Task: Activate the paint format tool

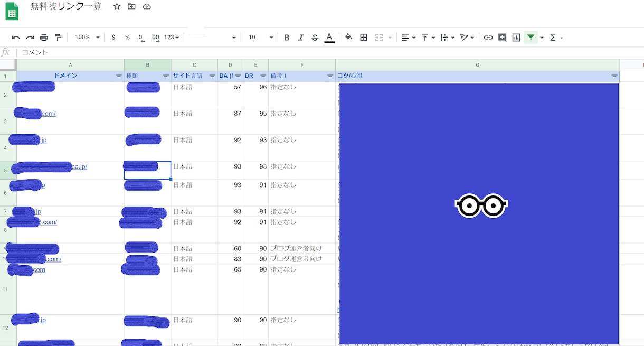Action: [59, 38]
